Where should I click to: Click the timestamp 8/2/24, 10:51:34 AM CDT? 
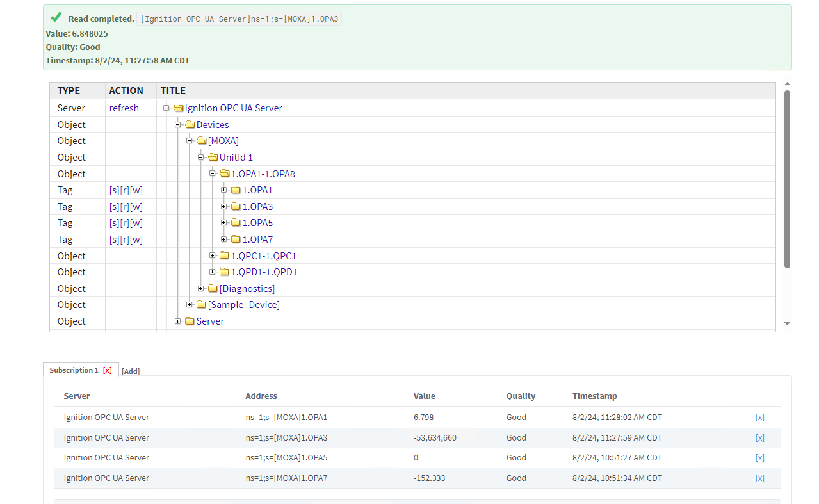617,478
